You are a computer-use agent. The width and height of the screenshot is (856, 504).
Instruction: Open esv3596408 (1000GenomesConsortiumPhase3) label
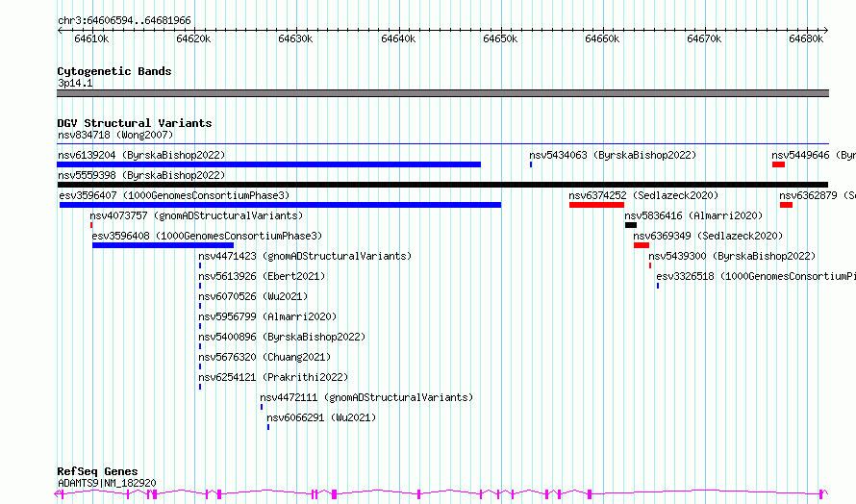(x=207, y=236)
